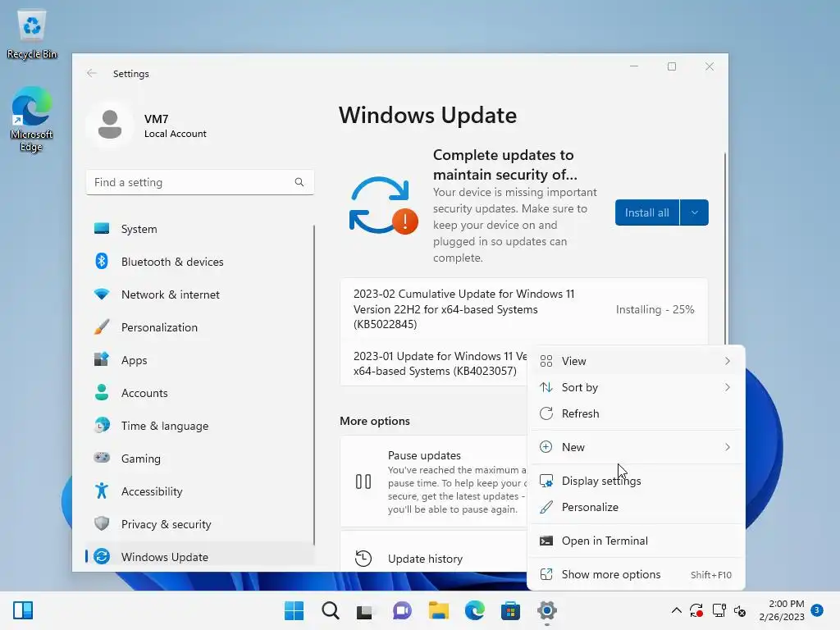Viewport: 840px width, 630px height.
Task: Open Personalization settings category
Action: 199,327
